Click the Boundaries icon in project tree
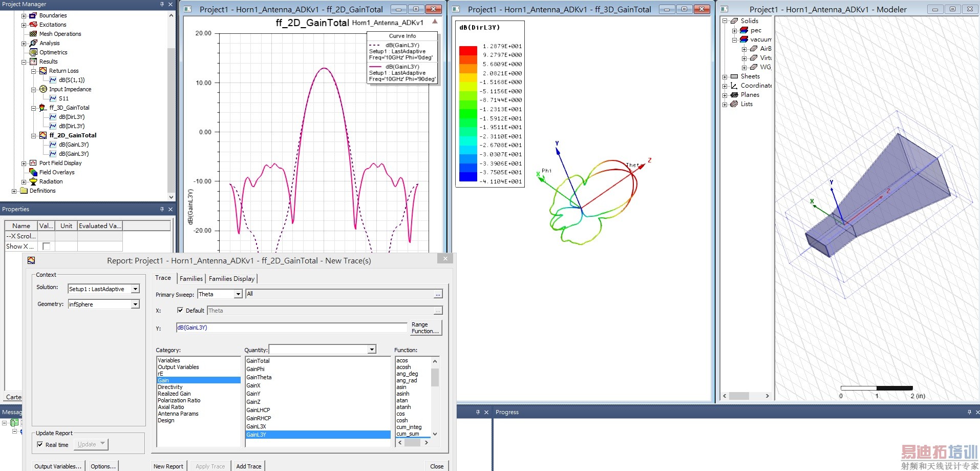The width and height of the screenshot is (980, 471). coord(33,15)
